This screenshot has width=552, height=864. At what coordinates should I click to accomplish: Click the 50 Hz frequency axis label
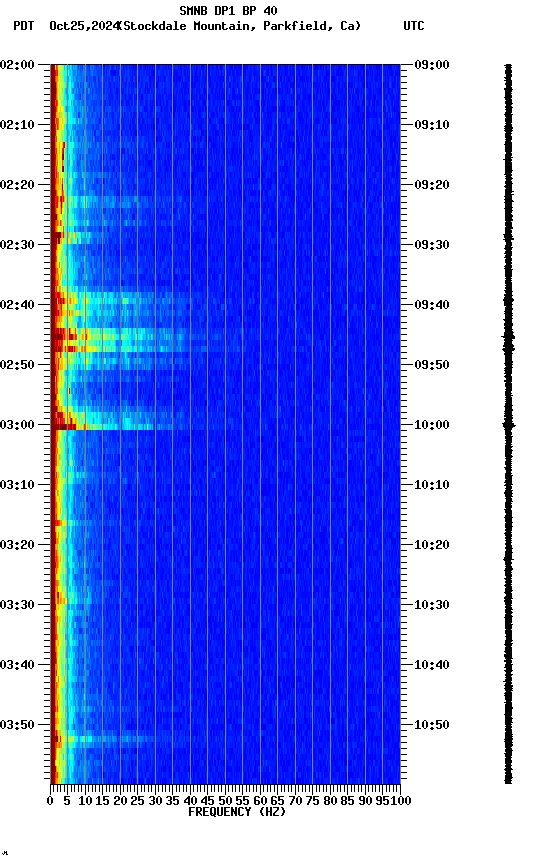[225, 801]
